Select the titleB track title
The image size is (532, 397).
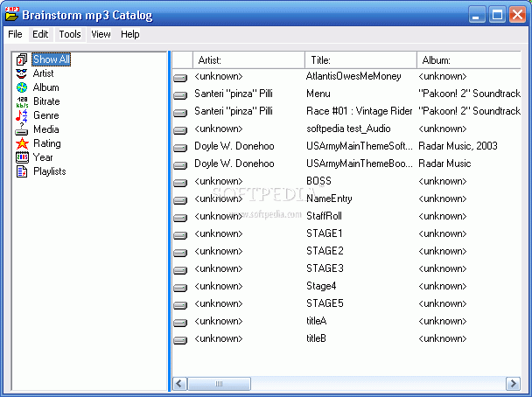click(316, 338)
